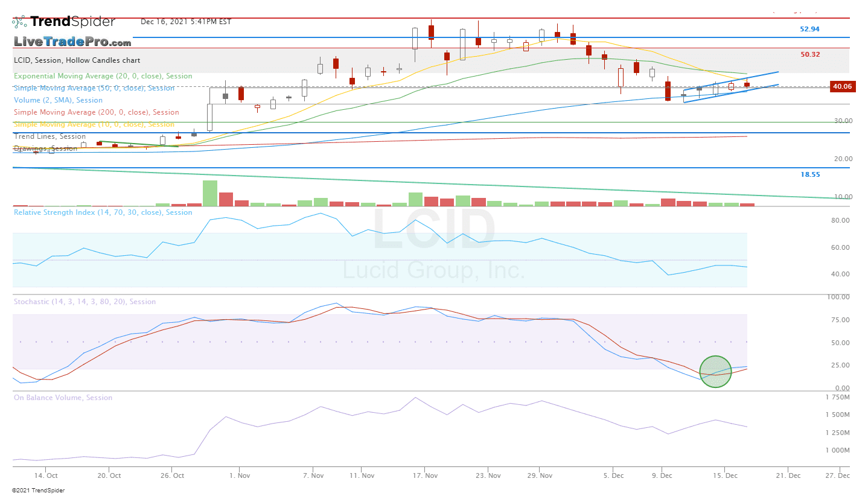Expand the Stochastic panel label
The width and height of the screenshot is (868, 496).
(x=85, y=302)
